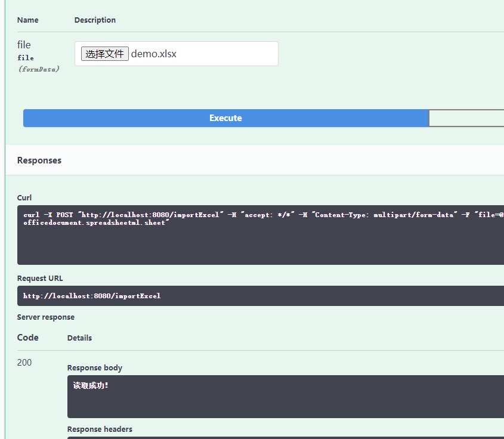This screenshot has width=504, height=439.
Task: Click the Curl command code block
Action: click(x=261, y=235)
